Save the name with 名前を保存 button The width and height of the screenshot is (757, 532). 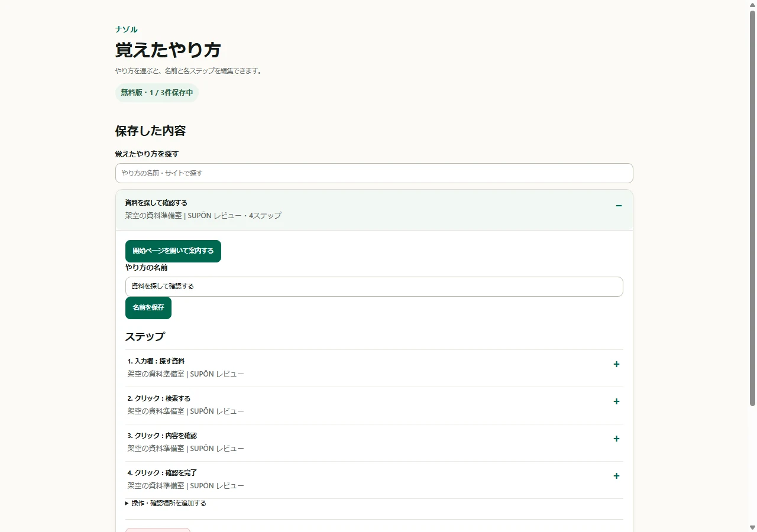pos(148,308)
